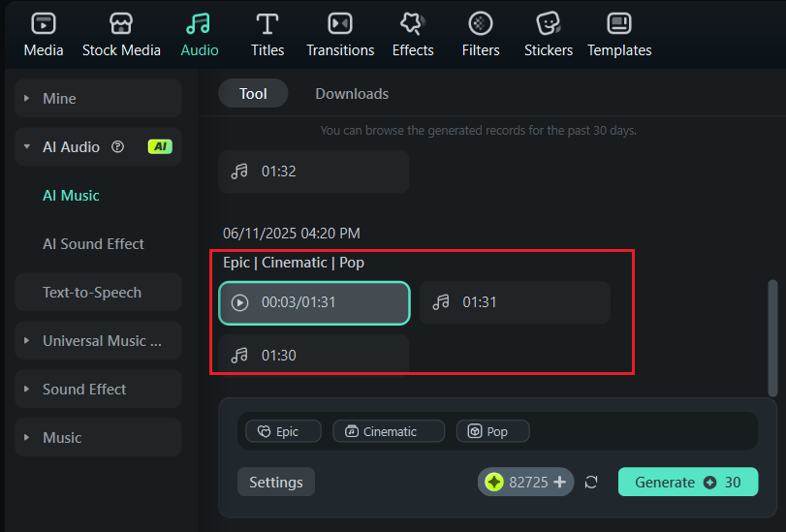Select the Pop genre tag
The width and height of the screenshot is (786, 532).
coord(492,431)
